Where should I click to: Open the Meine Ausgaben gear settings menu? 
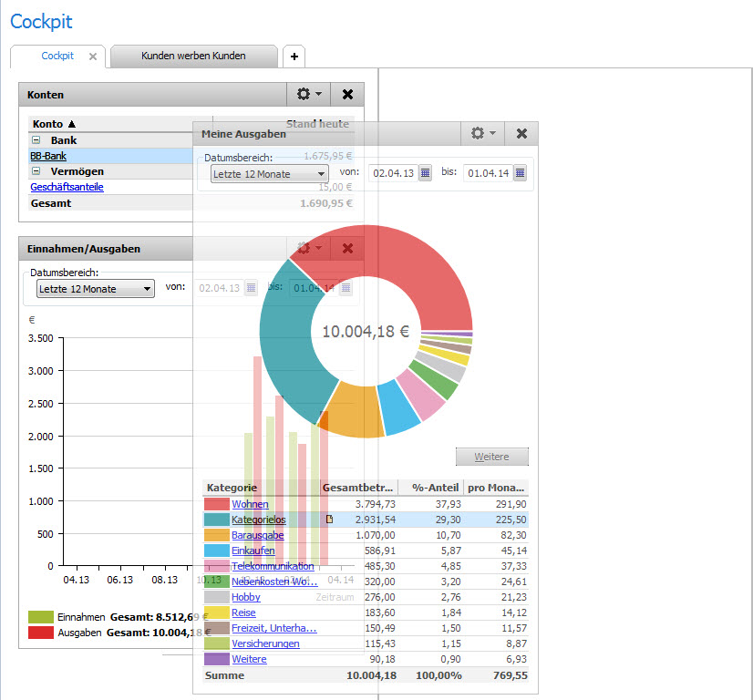tap(483, 133)
